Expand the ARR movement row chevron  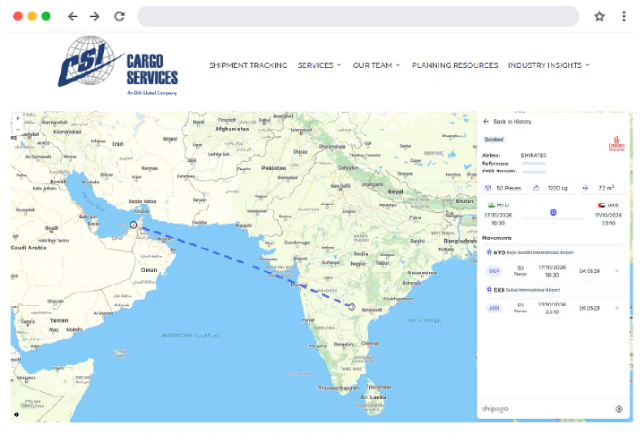click(x=617, y=308)
